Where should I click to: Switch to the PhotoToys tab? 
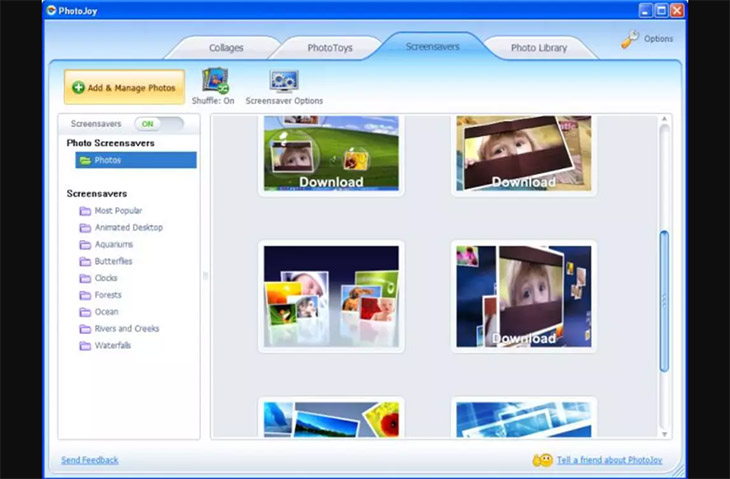pos(330,47)
